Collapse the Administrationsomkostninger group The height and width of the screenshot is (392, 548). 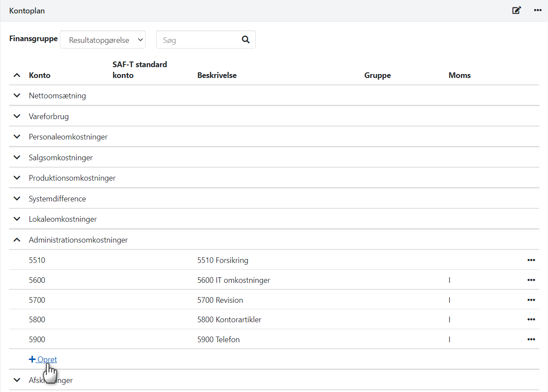click(x=17, y=240)
